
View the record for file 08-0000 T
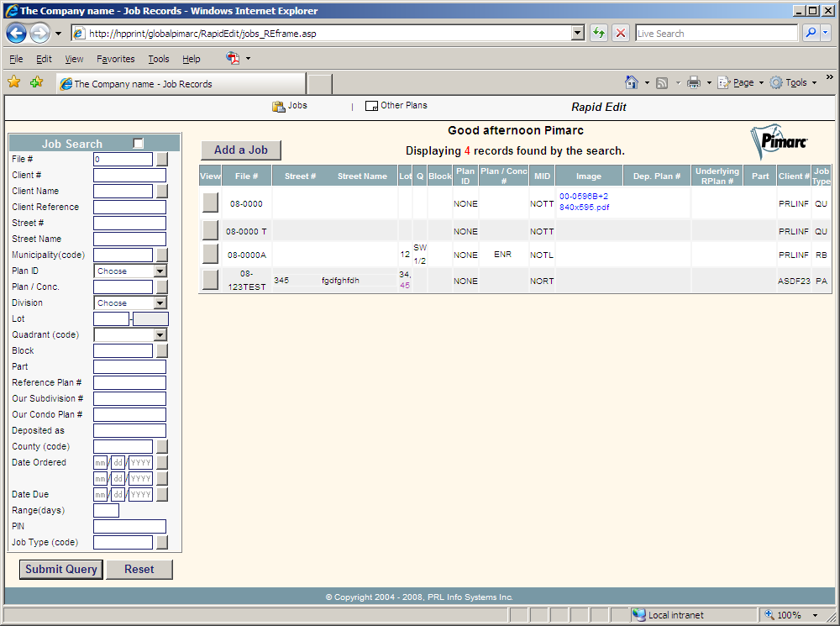[210, 230]
